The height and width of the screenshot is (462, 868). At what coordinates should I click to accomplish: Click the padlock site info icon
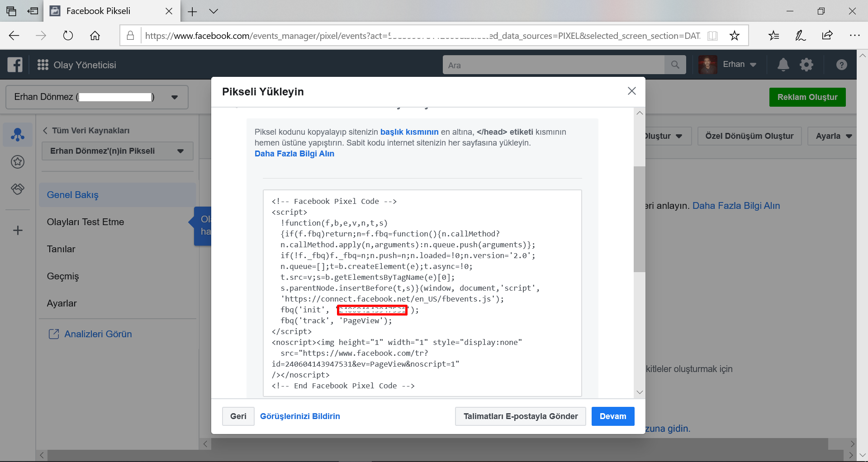tap(130, 35)
